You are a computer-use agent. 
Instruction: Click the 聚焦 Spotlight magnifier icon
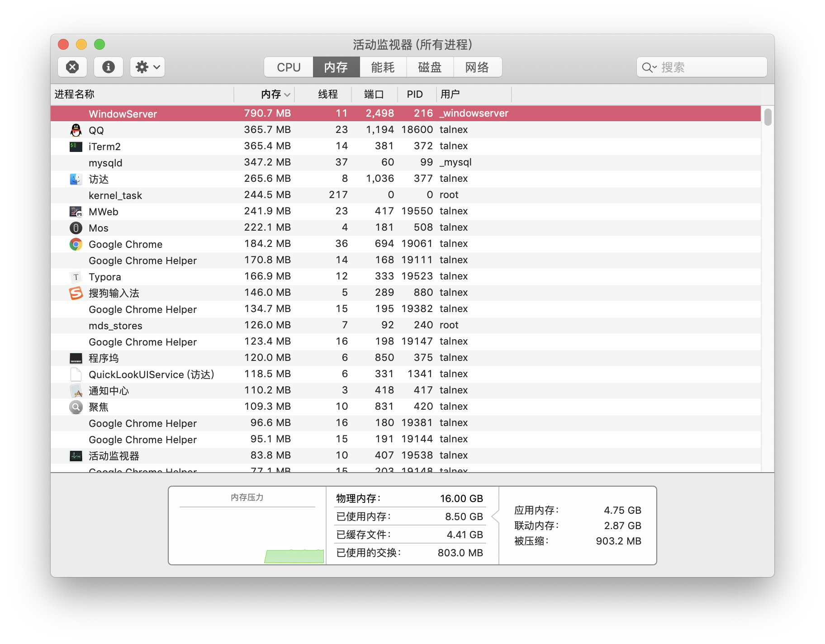pos(76,407)
